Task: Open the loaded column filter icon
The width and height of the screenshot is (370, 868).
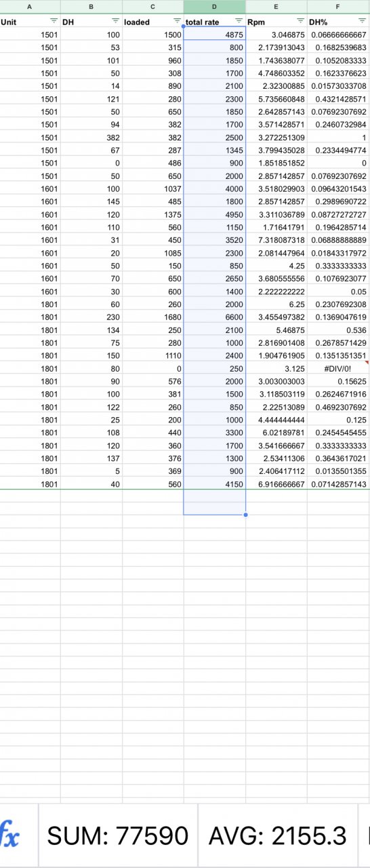Action: pyautogui.click(x=177, y=22)
